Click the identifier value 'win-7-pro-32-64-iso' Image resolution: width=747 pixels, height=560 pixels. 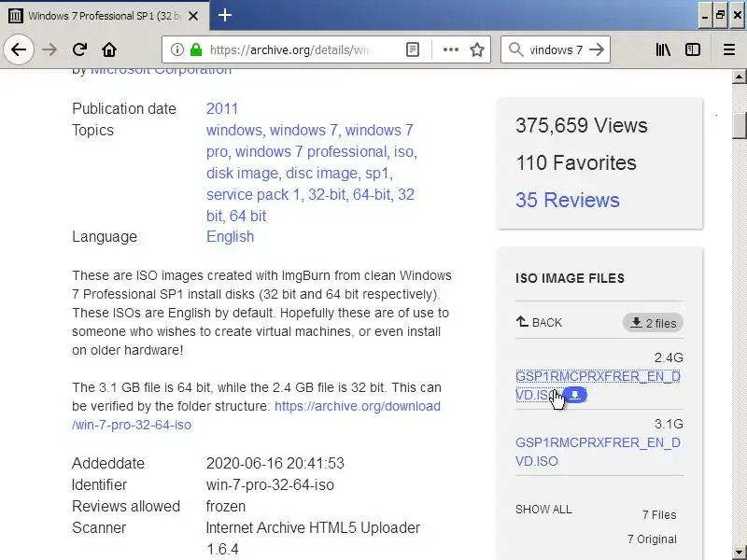click(x=270, y=484)
